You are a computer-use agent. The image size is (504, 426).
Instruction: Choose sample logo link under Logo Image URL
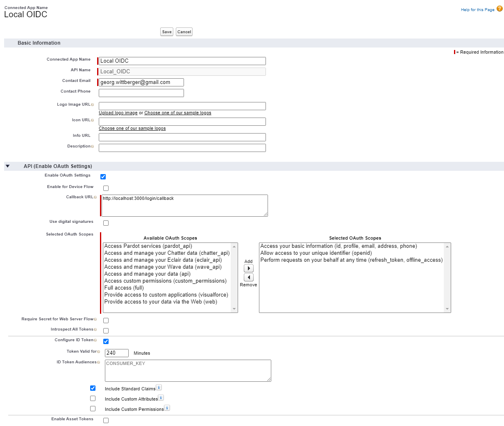[x=178, y=113]
